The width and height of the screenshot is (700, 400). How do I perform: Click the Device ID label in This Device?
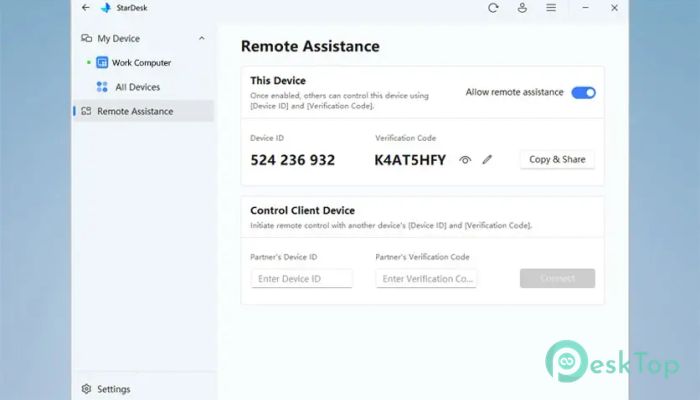click(267, 138)
